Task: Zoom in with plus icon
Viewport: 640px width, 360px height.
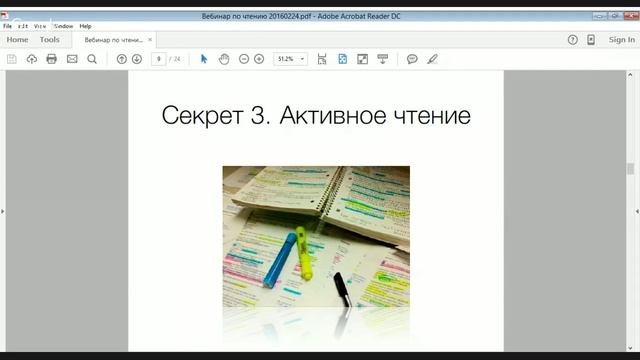Action: click(259, 59)
